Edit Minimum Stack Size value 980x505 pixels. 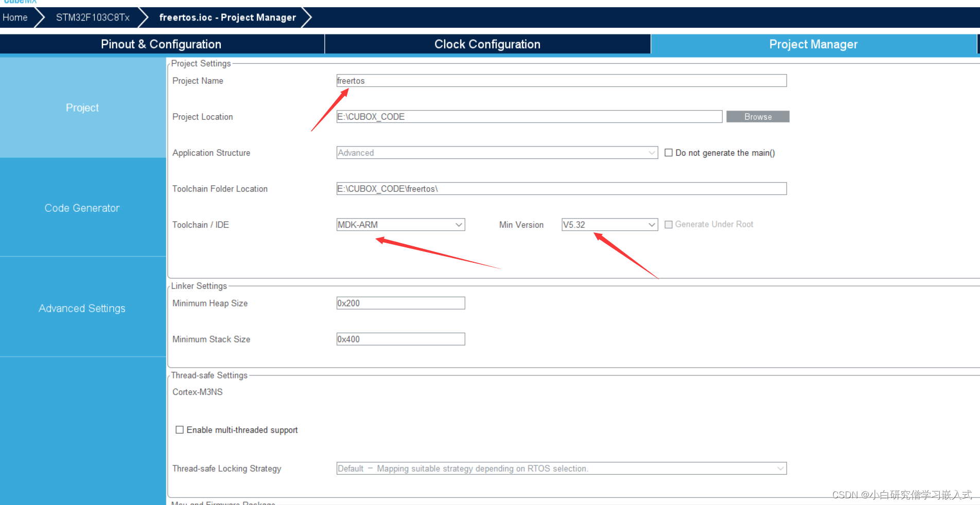click(x=401, y=339)
